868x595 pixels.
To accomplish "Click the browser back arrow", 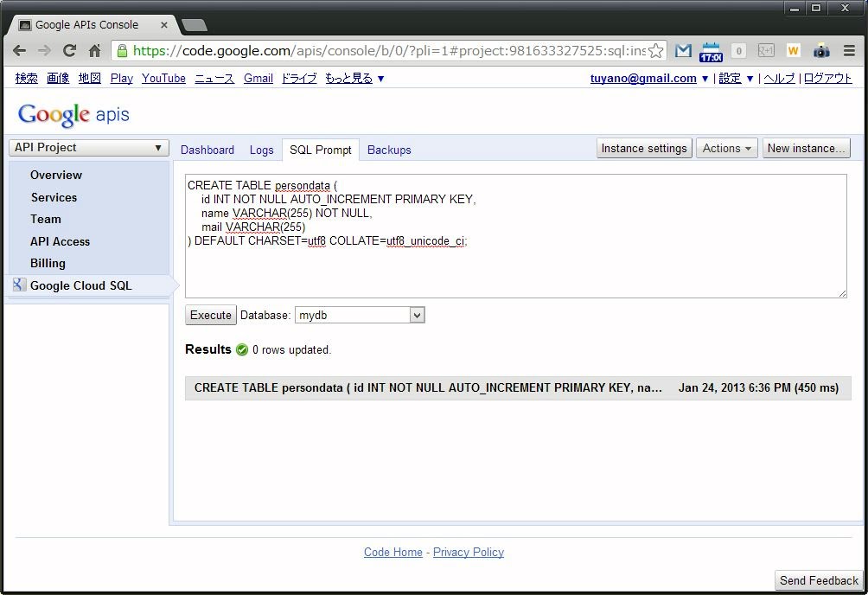I will 20,51.
